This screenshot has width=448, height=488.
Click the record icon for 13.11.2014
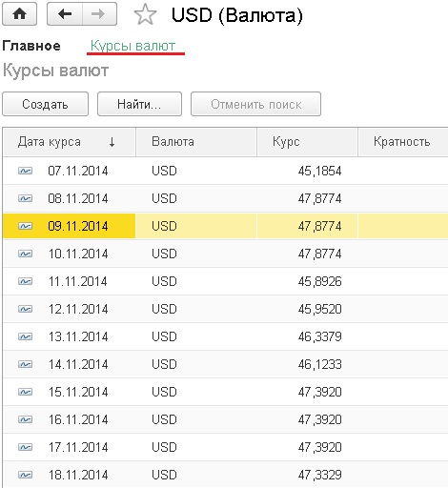click(25, 336)
